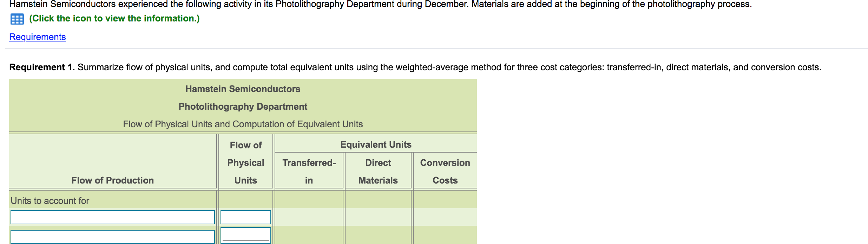868x244 pixels.
Task: Click the 'Click the icon to view the information' text
Action: pyautogui.click(x=114, y=19)
